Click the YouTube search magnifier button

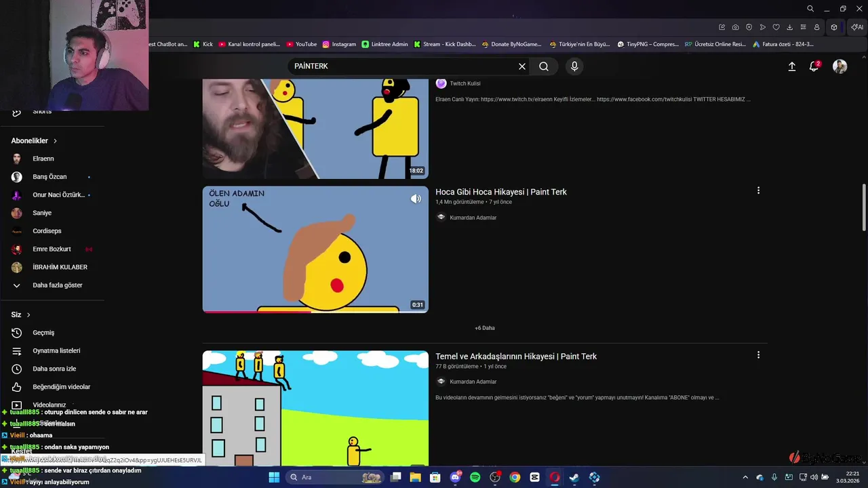[544, 66]
